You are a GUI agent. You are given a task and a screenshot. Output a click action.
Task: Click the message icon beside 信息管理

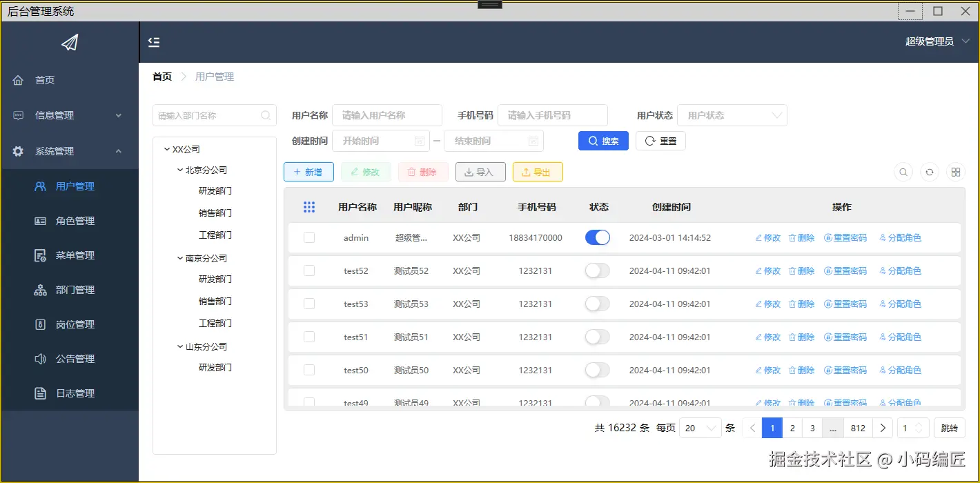click(x=18, y=115)
